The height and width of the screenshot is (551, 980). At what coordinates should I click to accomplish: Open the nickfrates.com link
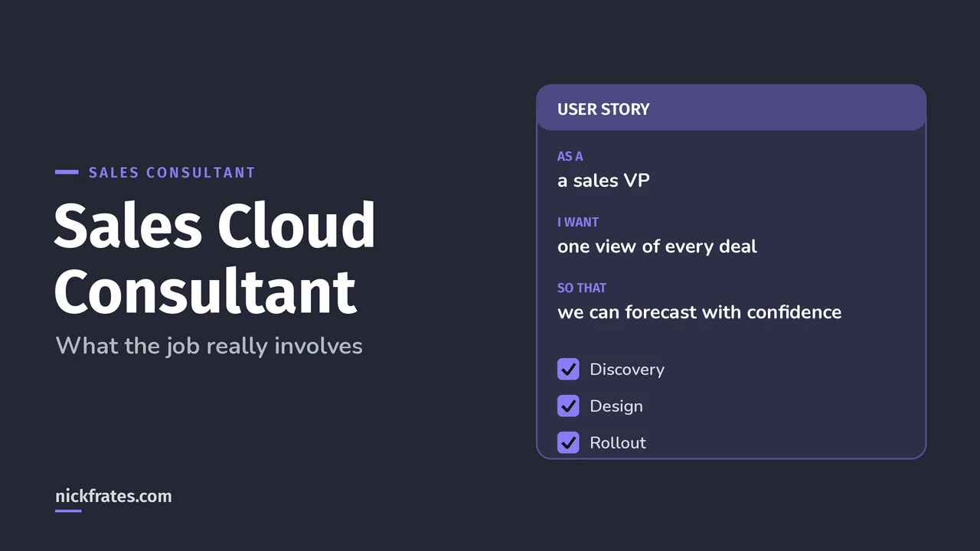[x=113, y=496]
